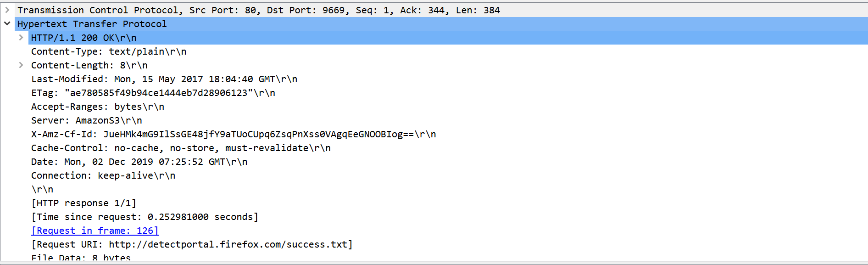Viewport: 868px width, 265px height.
Task: Expand the Transmission Control Protocol section arrow
Action: point(7,10)
